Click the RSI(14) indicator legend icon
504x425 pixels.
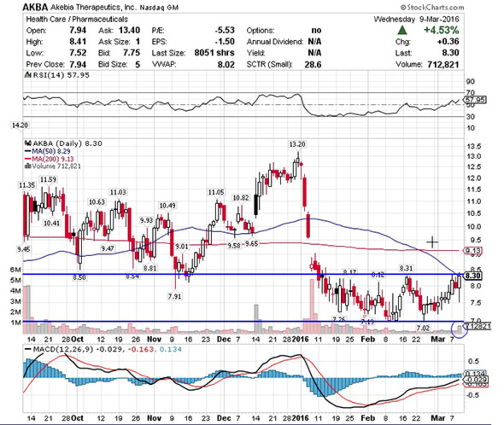[28, 75]
